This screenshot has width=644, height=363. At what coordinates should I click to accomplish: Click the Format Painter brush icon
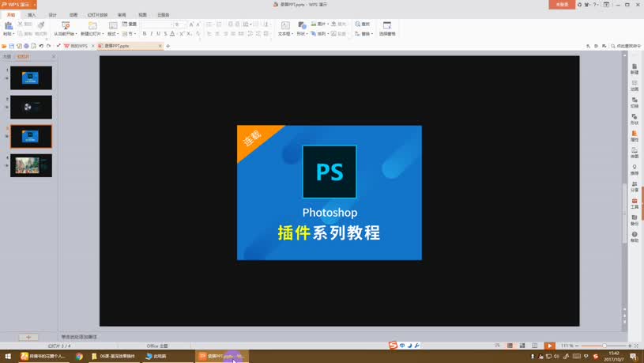[x=40, y=25]
